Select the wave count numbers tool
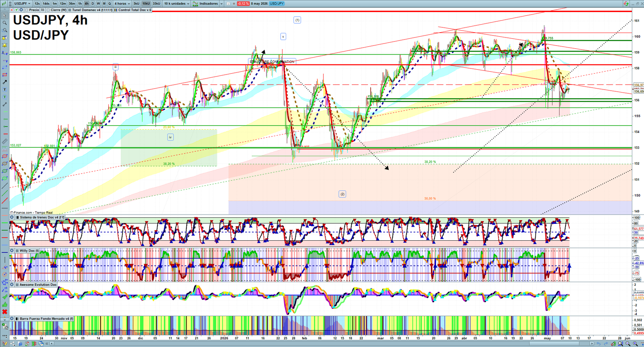This screenshot has width=644, height=347. click(x=5, y=282)
